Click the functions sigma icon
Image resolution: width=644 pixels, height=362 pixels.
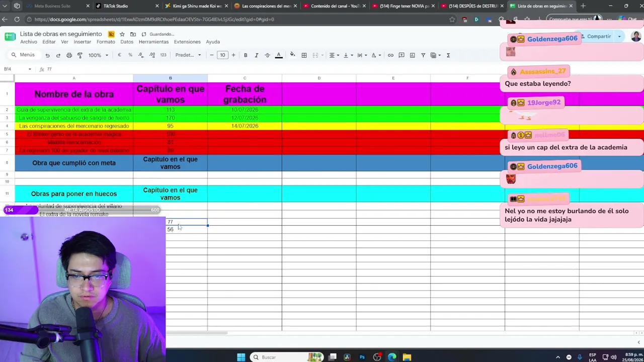(x=448, y=55)
